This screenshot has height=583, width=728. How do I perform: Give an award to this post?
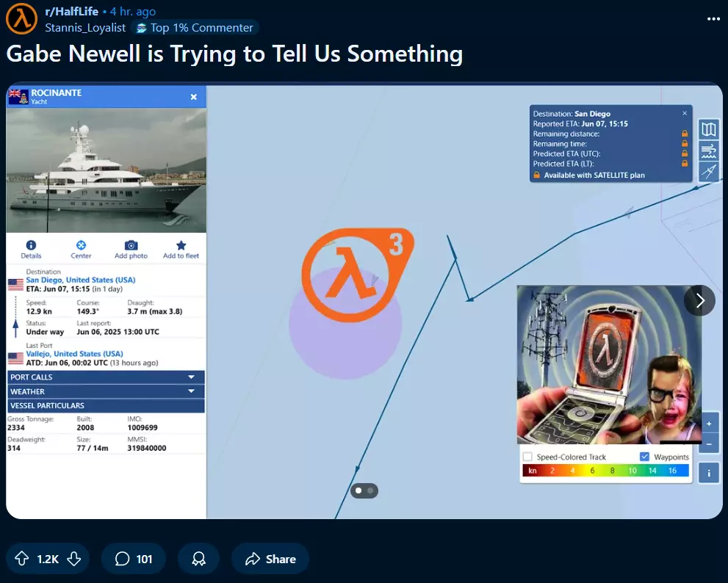[x=199, y=558]
